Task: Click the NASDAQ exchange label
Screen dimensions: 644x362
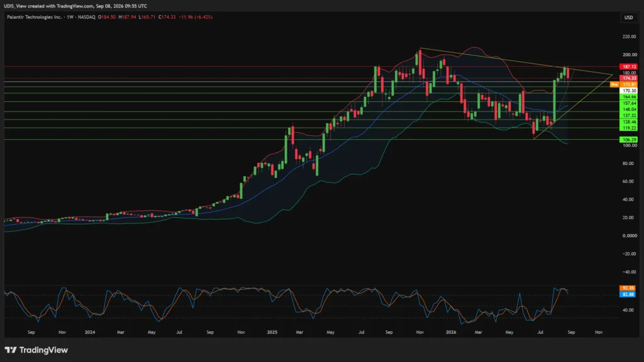Action: tap(87, 17)
